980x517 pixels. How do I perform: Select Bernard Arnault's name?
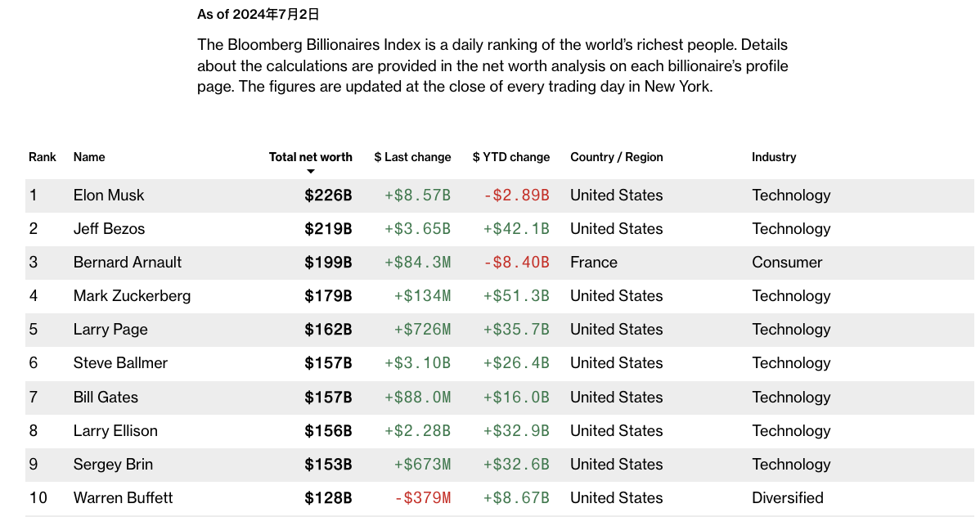tap(128, 263)
